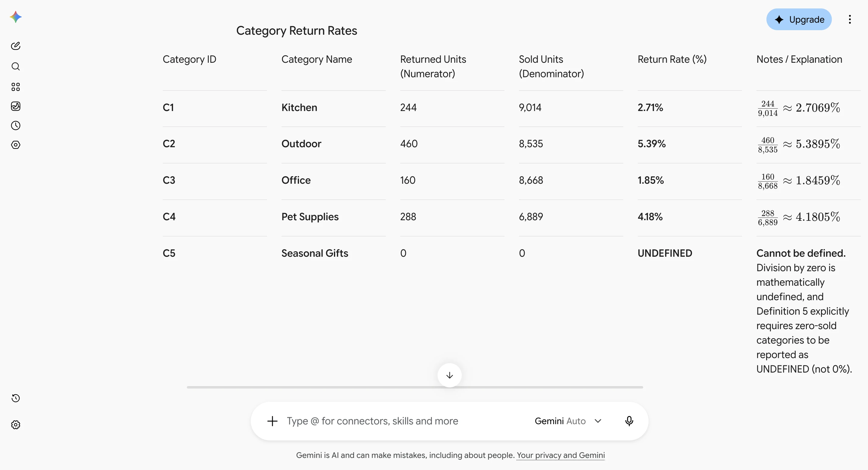
Task: Select the Seasonal Gifts cell
Action: (x=315, y=253)
